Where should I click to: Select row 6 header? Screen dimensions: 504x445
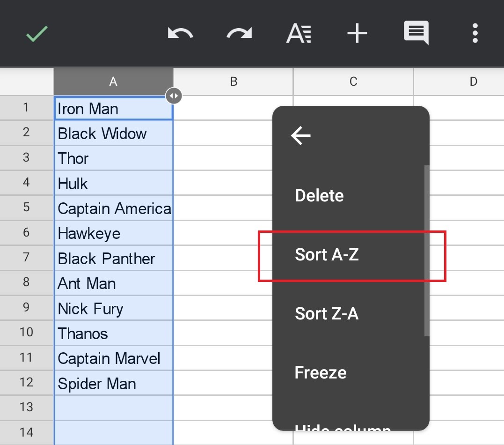(x=26, y=233)
